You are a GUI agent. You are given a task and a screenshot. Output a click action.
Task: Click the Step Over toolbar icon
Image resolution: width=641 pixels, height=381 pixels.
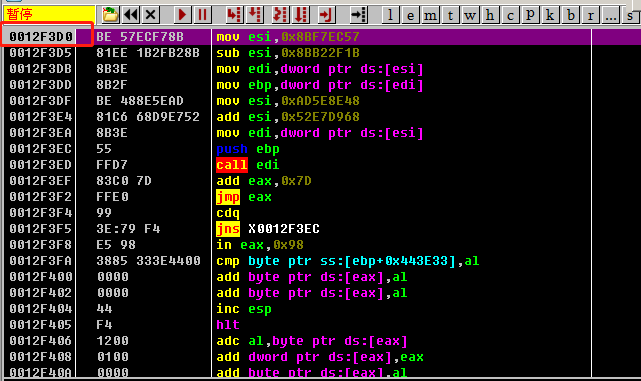tap(254, 15)
